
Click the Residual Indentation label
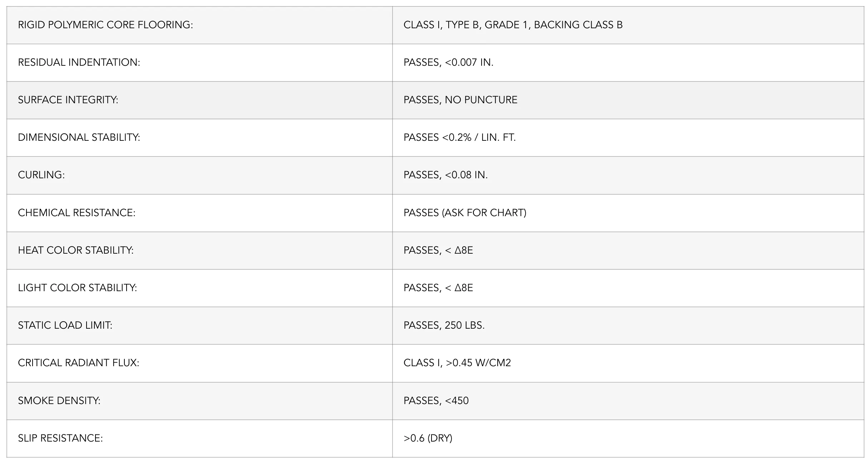[79, 63]
